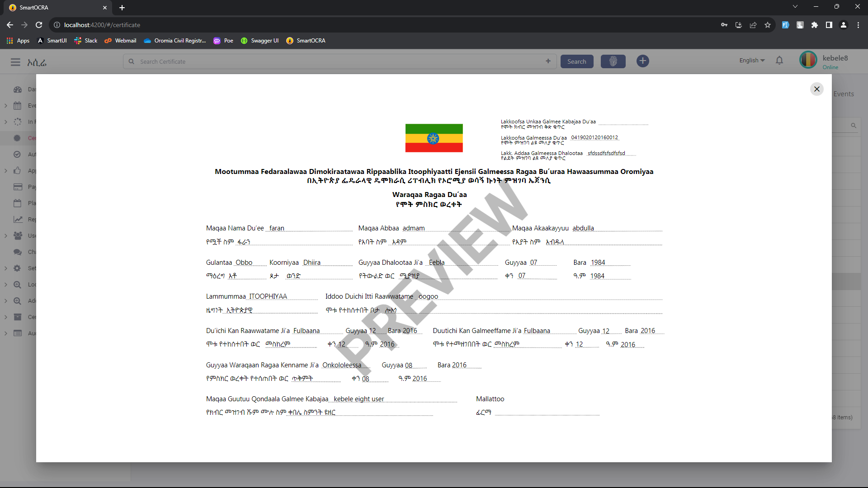The height and width of the screenshot is (488, 868).
Task: Click the In Progress spinner sidebar icon
Action: pos(17,122)
